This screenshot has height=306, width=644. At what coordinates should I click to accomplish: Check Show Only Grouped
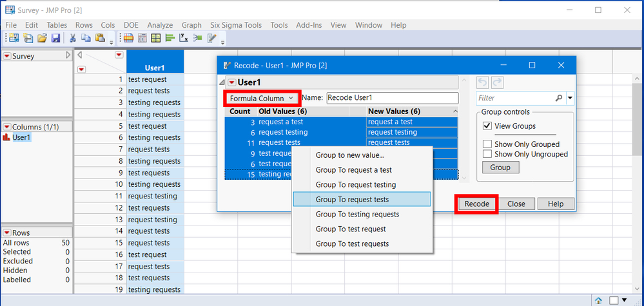pos(487,144)
